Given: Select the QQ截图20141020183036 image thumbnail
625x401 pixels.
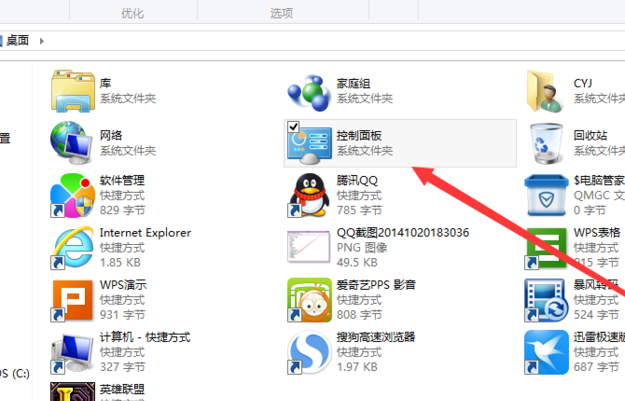Looking at the screenshot, I should 309,247.
